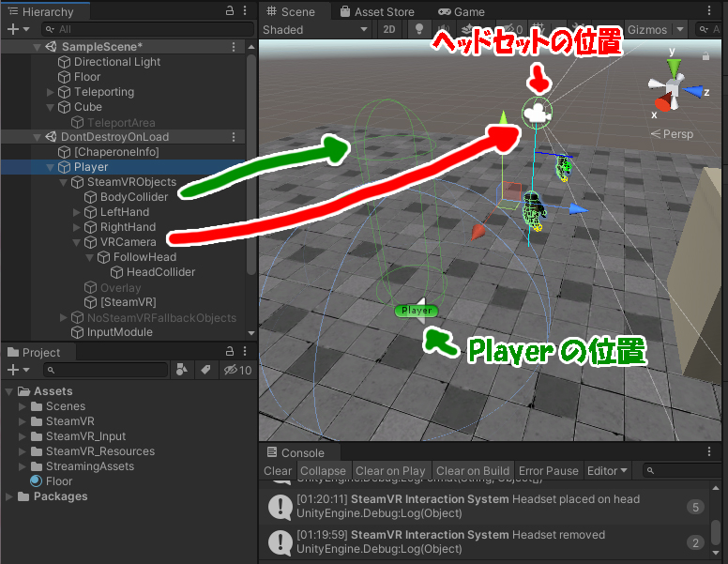Collapse the Player object
This screenshot has width=728, height=564.
point(50,167)
